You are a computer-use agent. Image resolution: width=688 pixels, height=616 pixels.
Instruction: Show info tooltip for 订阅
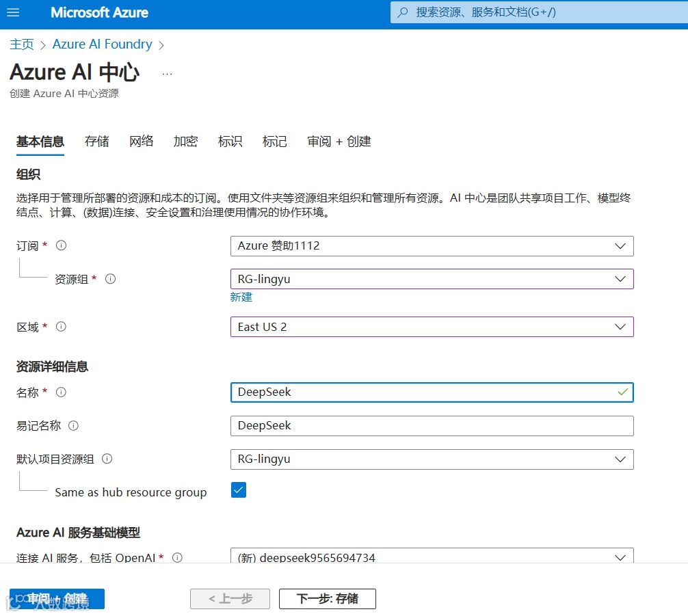61,245
